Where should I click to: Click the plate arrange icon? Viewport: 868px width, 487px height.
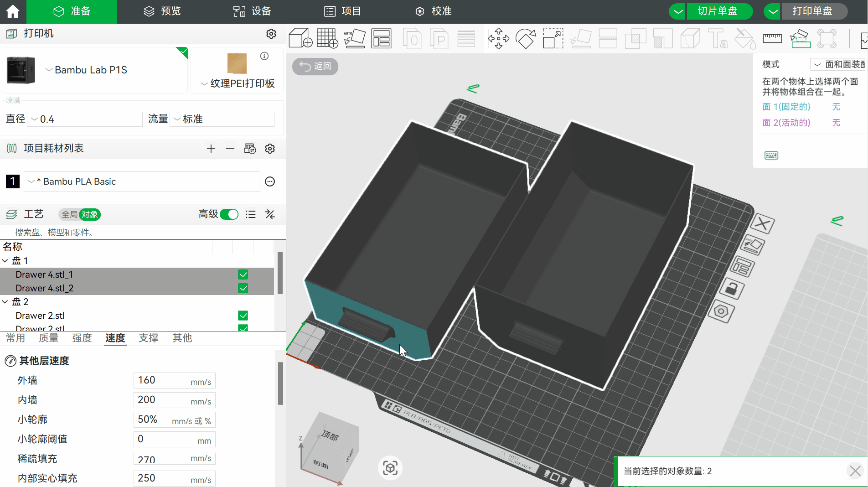pos(742,267)
